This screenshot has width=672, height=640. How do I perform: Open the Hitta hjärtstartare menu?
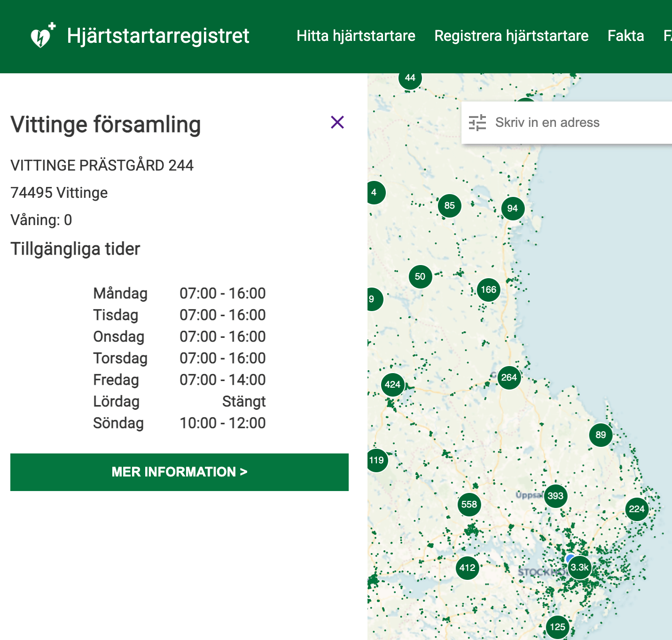coord(356,36)
